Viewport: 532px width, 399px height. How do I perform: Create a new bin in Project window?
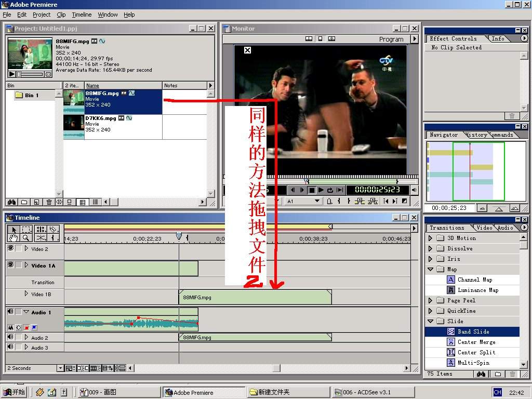24,202
